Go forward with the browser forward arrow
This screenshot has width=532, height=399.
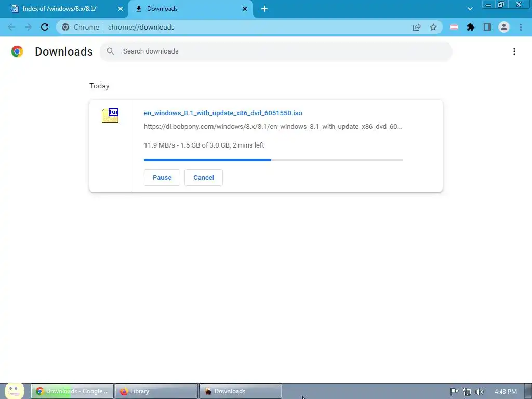[x=28, y=27]
